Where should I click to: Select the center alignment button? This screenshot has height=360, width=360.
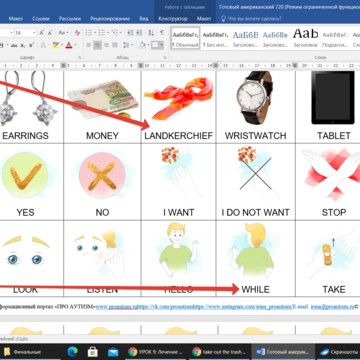(97, 45)
